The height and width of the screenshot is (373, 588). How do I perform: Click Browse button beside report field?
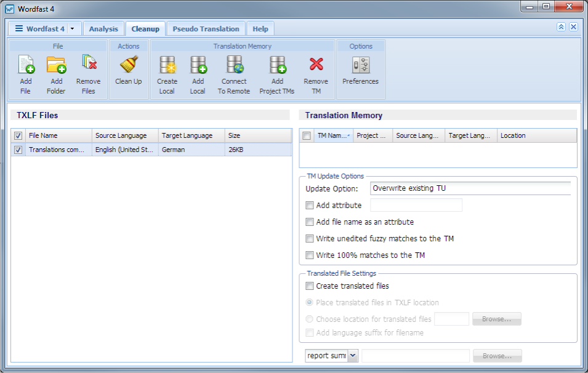(497, 356)
